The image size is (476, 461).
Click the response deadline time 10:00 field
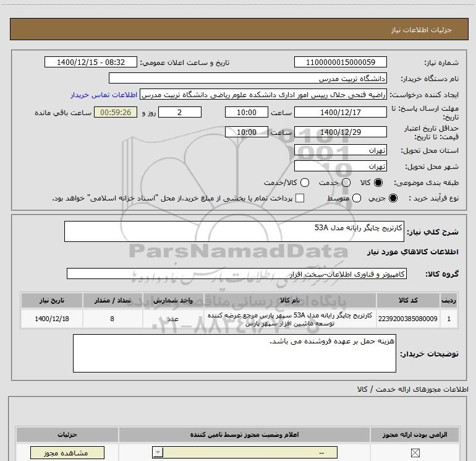coord(247,112)
